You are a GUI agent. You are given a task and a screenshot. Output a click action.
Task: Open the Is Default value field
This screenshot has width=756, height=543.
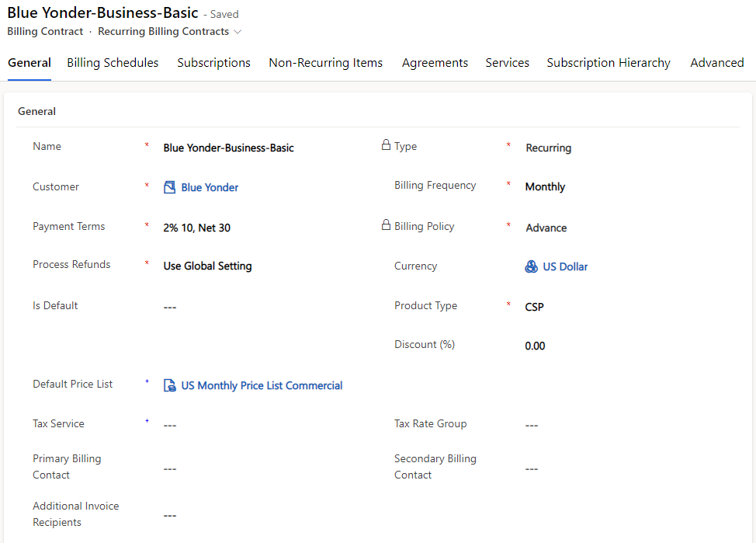point(170,307)
